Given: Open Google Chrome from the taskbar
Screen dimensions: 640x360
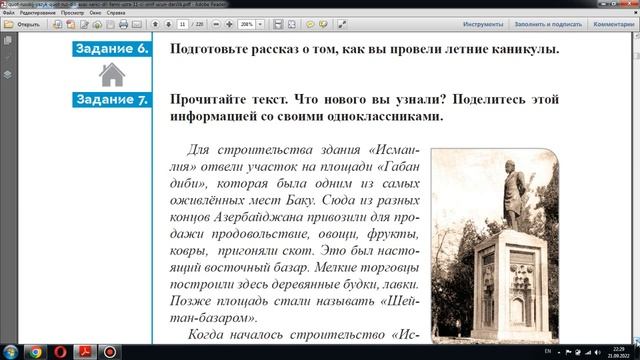Looking at the screenshot, I should coord(36,352).
